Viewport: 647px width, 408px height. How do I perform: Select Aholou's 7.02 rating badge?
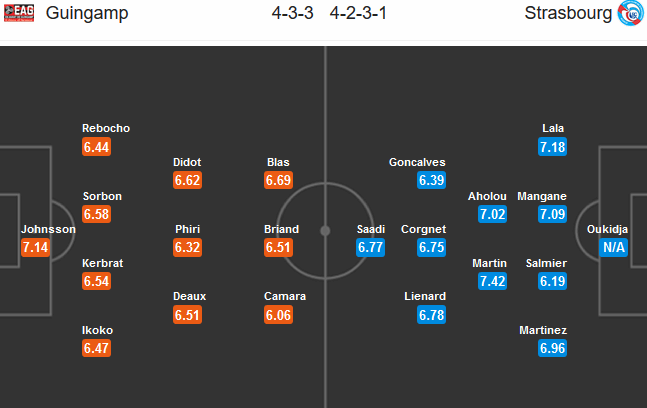click(x=493, y=215)
